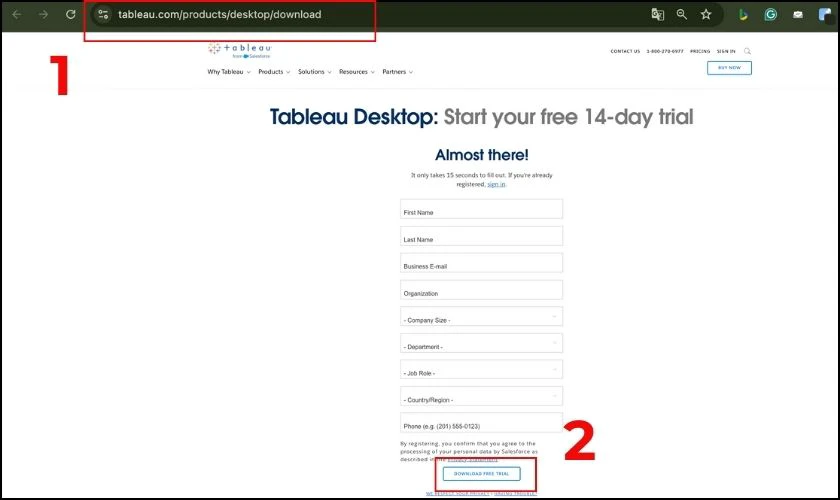Focus the Business E-mail field
Viewport: 840px width, 500px height.
(481, 263)
